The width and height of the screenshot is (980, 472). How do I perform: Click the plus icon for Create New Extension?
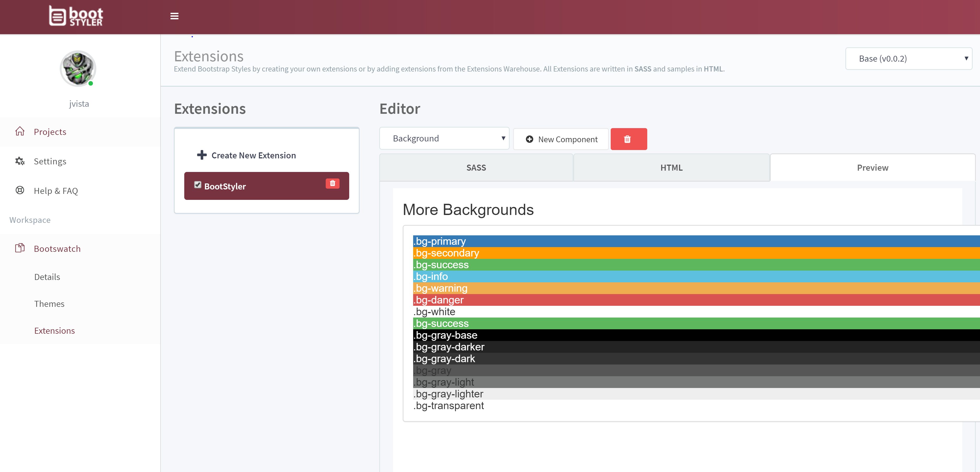tap(202, 155)
